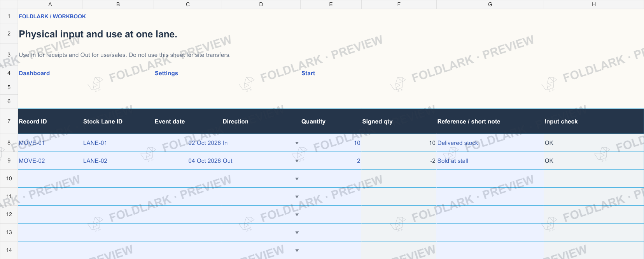This screenshot has width=644, height=259.
Task: Select column D header
Action: (x=261, y=4)
